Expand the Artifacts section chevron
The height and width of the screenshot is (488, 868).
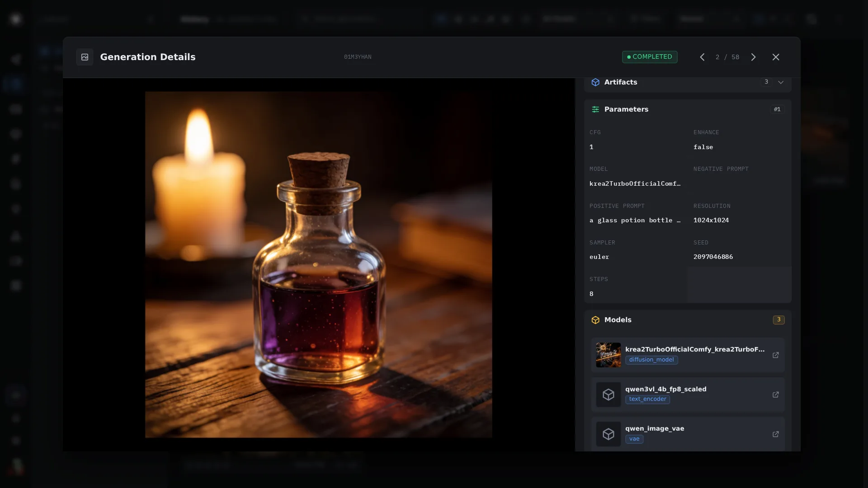(x=781, y=82)
